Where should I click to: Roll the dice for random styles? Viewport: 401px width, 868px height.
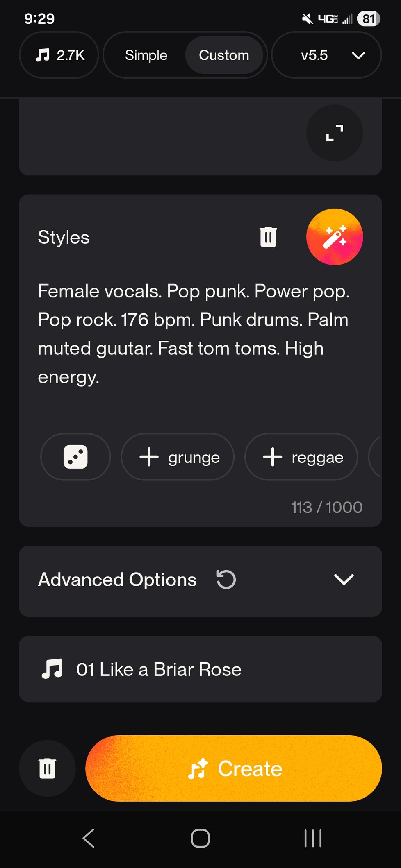pos(75,457)
